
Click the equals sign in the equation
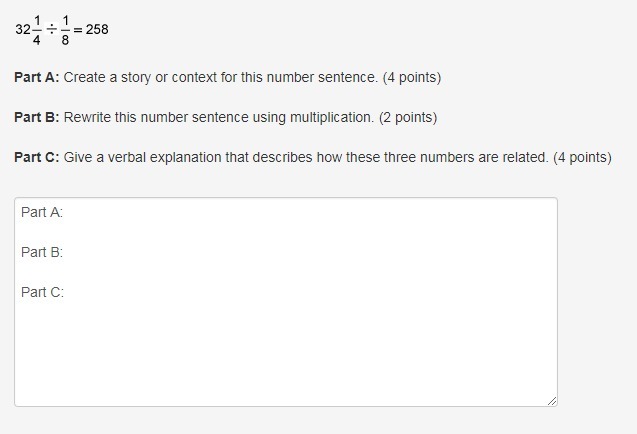point(79,30)
